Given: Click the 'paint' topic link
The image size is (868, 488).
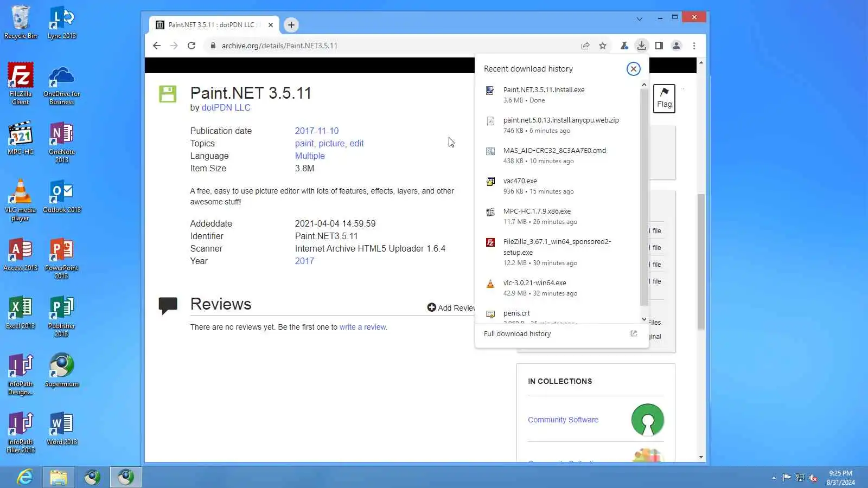Looking at the screenshot, I should (304, 143).
